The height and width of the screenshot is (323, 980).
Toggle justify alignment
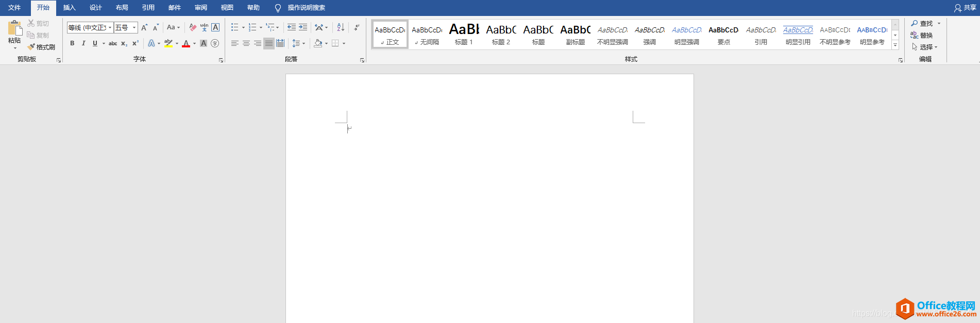tap(269, 43)
